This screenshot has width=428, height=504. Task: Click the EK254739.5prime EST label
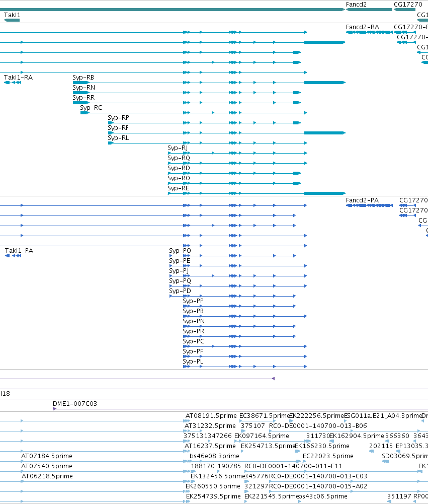213,496
